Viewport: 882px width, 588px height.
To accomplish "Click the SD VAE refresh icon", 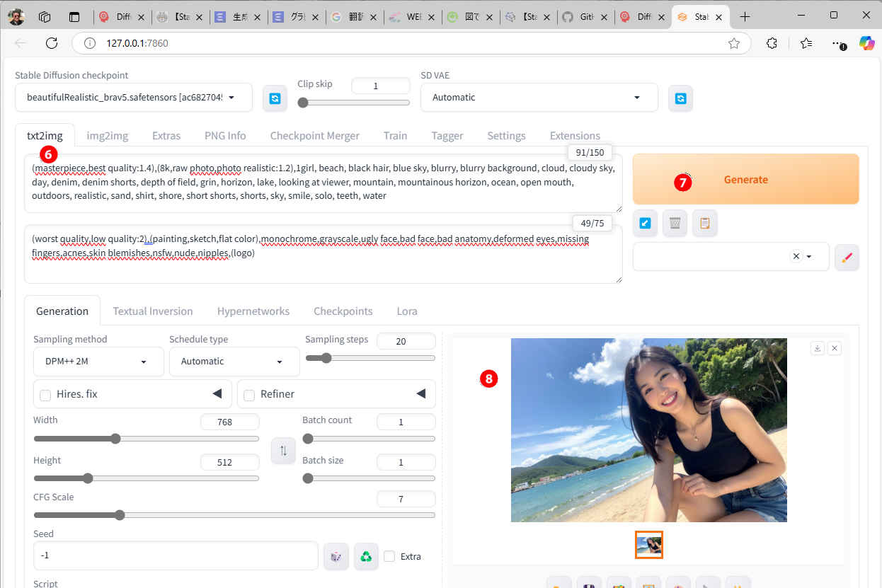I will pos(680,98).
